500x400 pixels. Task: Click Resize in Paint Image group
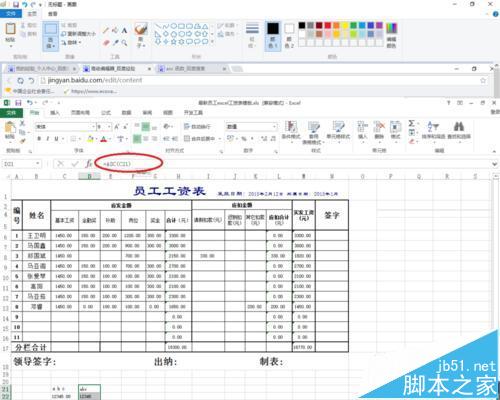coord(78,34)
